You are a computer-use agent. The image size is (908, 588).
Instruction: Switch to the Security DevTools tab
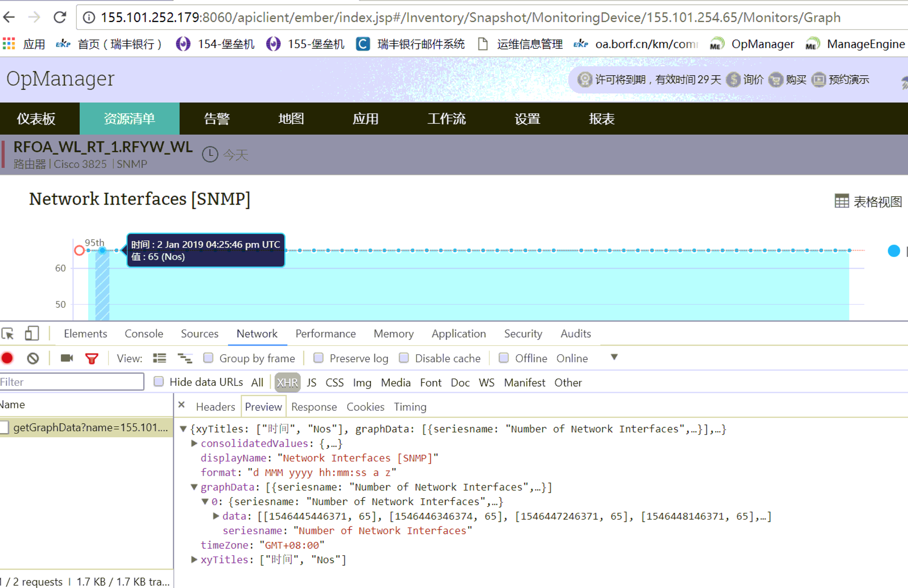523,334
